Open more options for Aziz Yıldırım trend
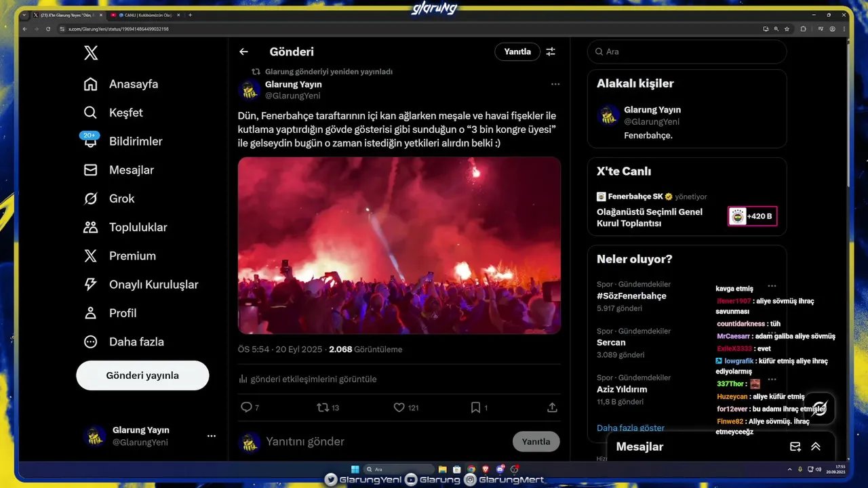The height and width of the screenshot is (488, 868). tap(772, 380)
